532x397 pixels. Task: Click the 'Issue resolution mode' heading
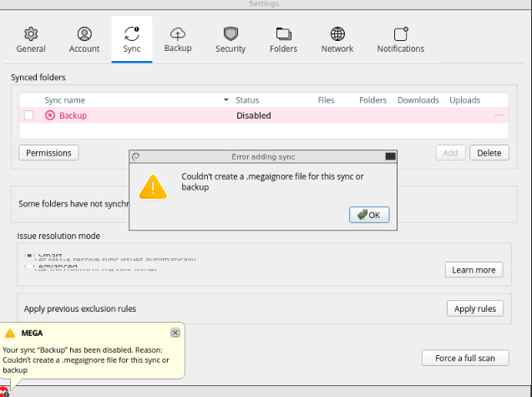(58, 236)
